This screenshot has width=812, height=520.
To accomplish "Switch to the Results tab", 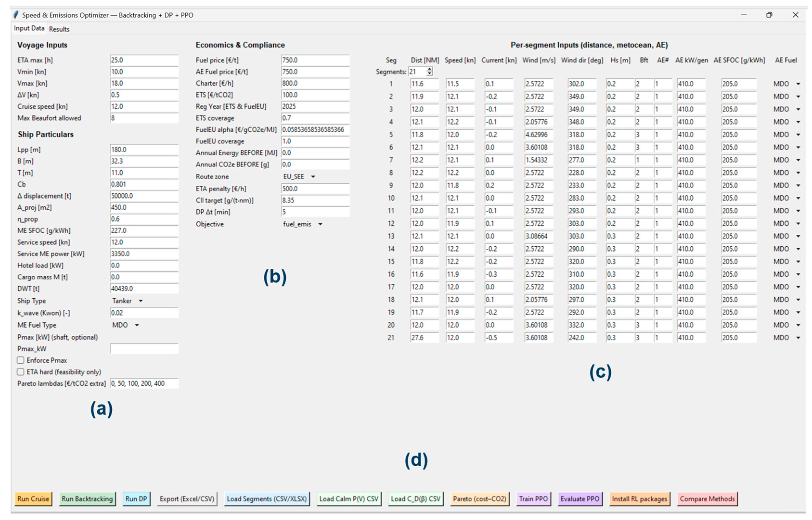I will (59, 29).
